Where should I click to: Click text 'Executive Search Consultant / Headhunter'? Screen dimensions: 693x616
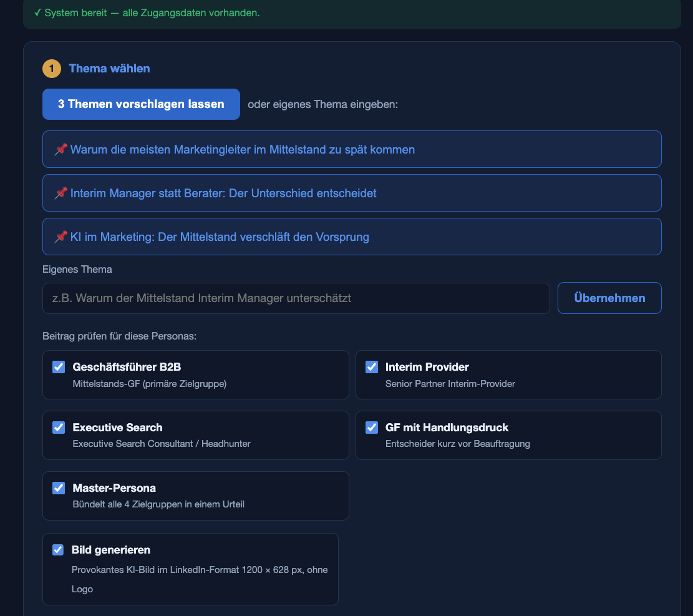click(162, 444)
